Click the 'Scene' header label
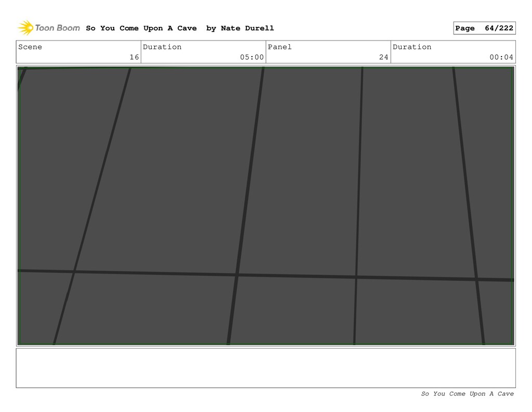Viewport: 532px width, 412px height. (30, 47)
